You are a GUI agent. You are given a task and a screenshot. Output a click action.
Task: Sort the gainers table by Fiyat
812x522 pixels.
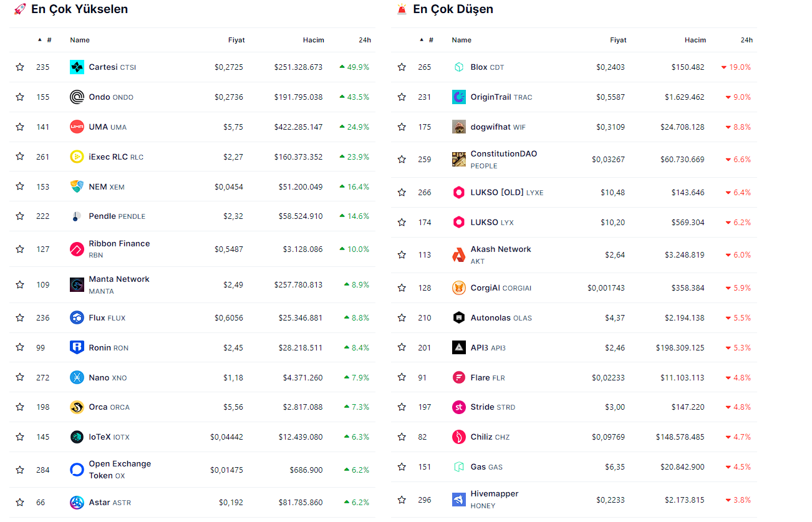coord(236,40)
